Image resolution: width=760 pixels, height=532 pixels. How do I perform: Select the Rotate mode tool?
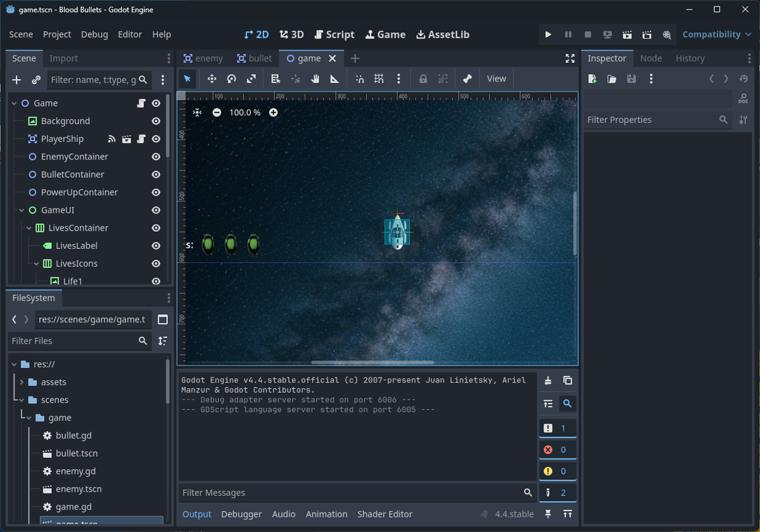point(232,79)
